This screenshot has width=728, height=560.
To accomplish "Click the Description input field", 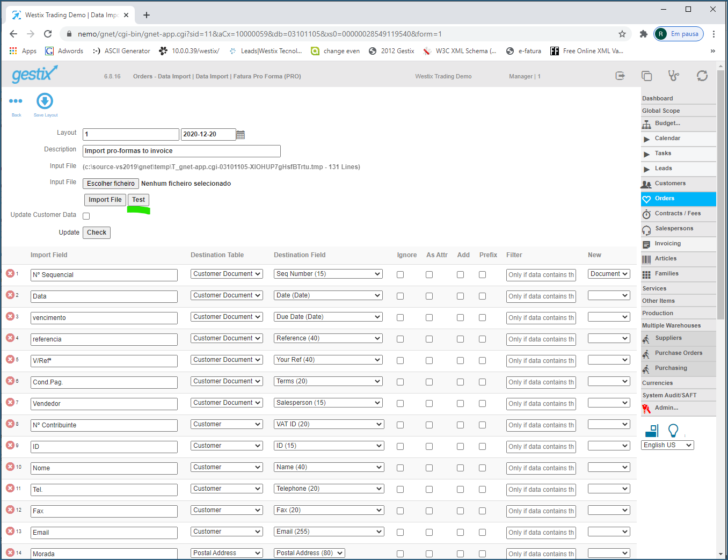I will pos(181,151).
